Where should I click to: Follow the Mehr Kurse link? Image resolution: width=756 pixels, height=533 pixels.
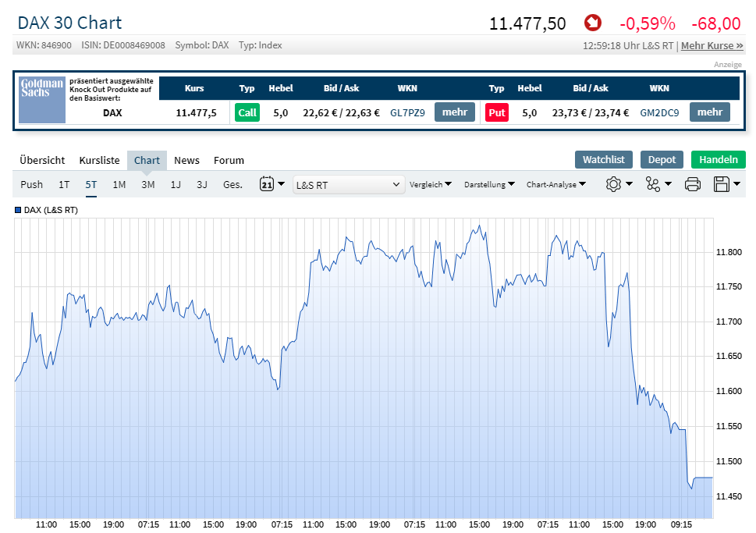pyautogui.click(x=712, y=46)
